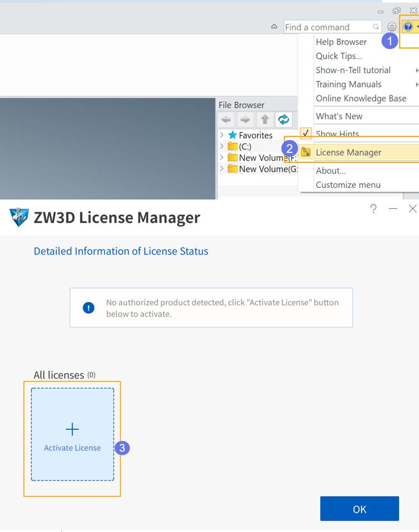Select Customize menu entry

pos(348,185)
